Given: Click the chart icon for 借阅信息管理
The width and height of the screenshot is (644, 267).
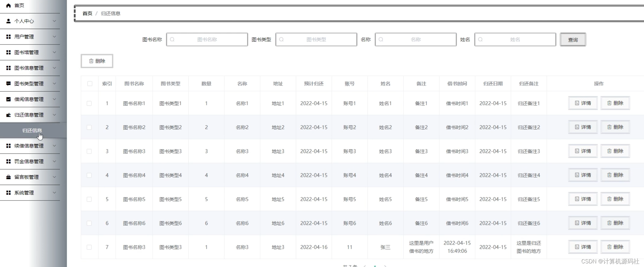Looking at the screenshot, I should tap(8, 99).
